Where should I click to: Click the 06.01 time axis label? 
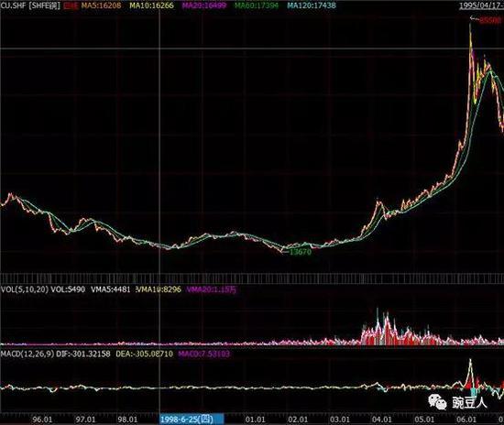[x=466, y=420]
